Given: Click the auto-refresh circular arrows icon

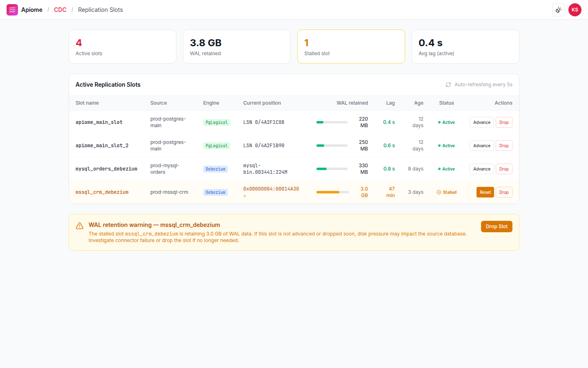Looking at the screenshot, I should coord(448,85).
